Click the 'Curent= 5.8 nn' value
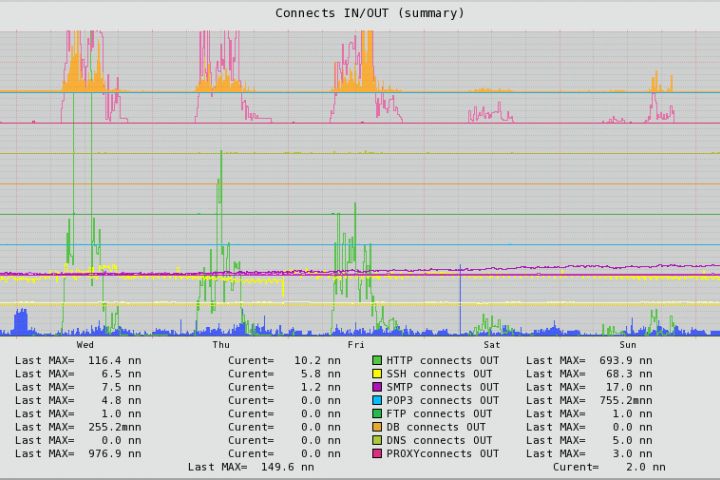 click(284, 374)
